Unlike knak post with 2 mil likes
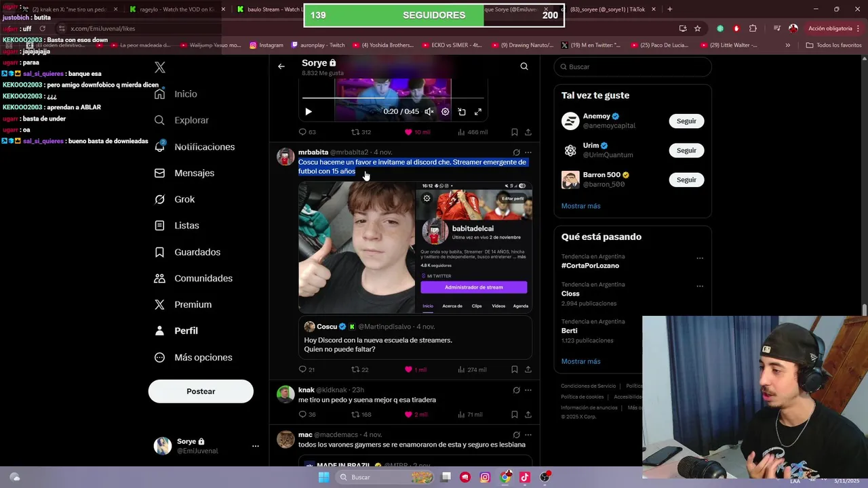 point(416,414)
